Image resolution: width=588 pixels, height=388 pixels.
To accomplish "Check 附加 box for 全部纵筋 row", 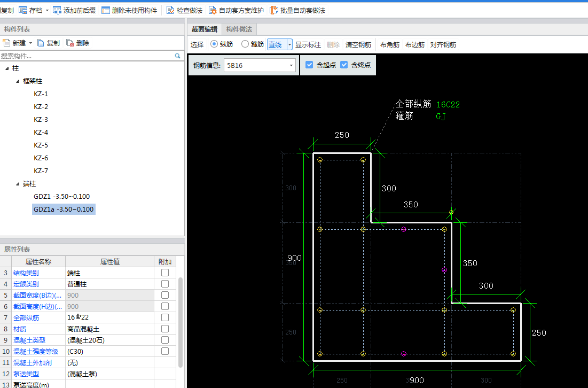I will point(165,317).
